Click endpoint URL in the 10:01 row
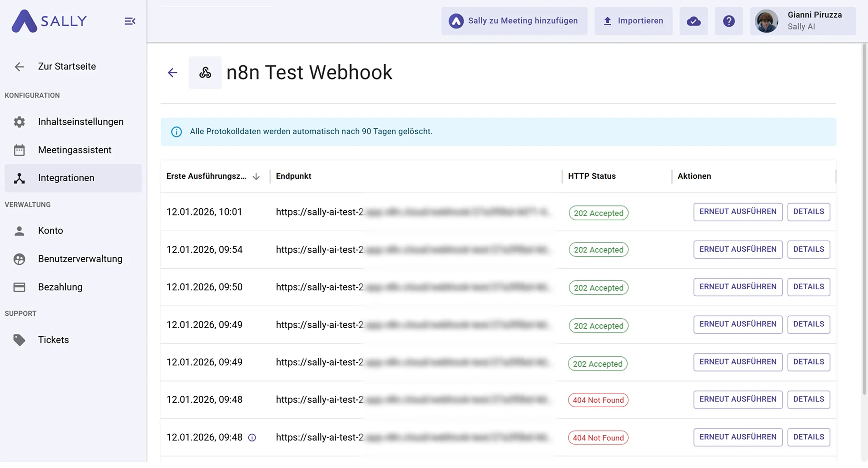Screen dimensions: 868x468 [414, 212]
